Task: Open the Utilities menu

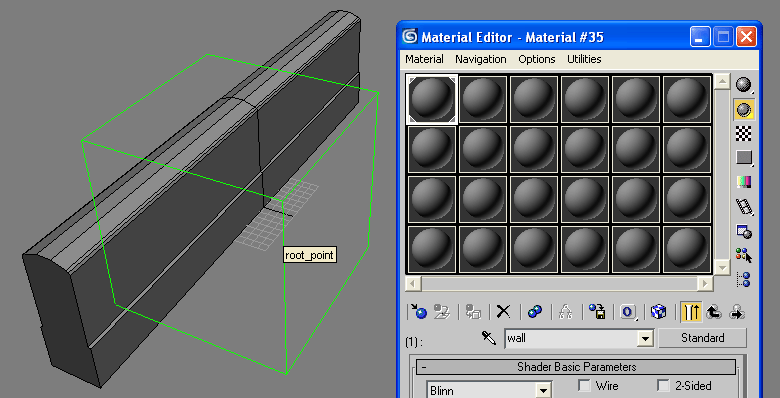Action: coord(584,59)
